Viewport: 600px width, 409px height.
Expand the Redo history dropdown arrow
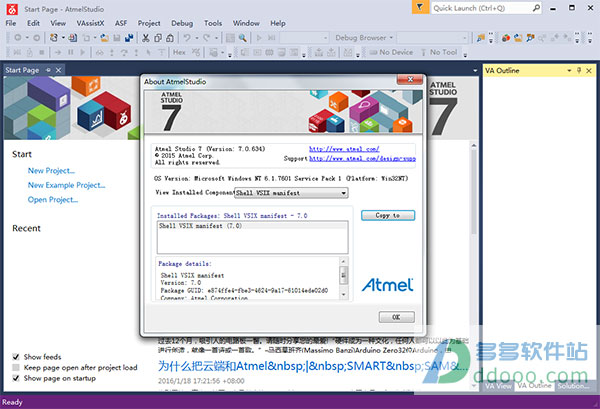216,37
